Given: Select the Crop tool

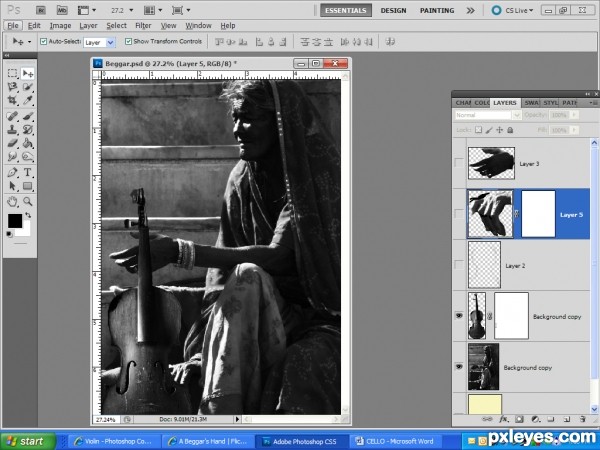Looking at the screenshot, I should pyautogui.click(x=13, y=100).
